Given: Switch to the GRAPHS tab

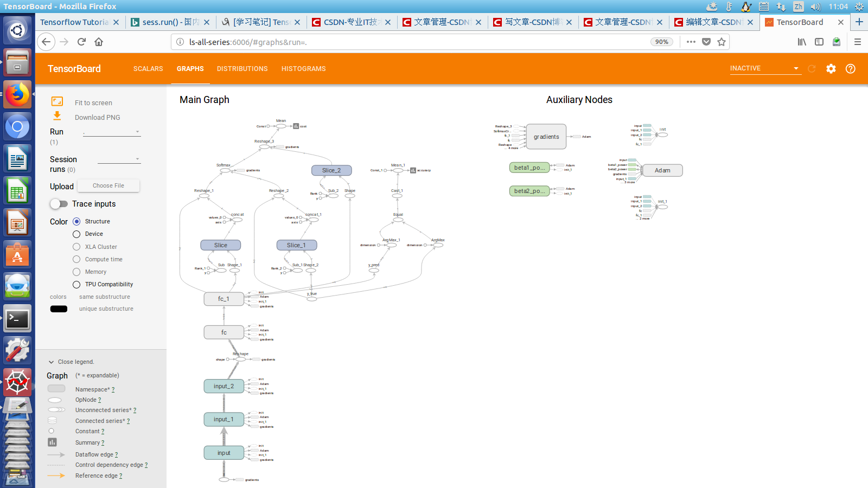Looking at the screenshot, I should [x=190, y=69].
